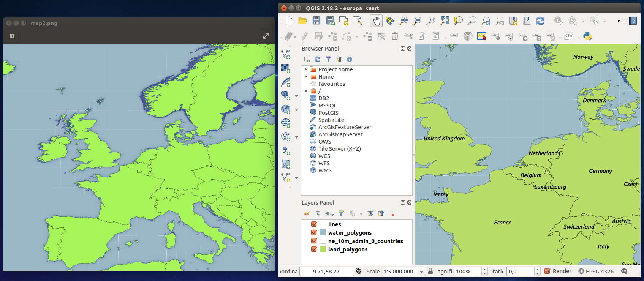
Task: Open the Scale dropdown list
Action: (421, 272)
